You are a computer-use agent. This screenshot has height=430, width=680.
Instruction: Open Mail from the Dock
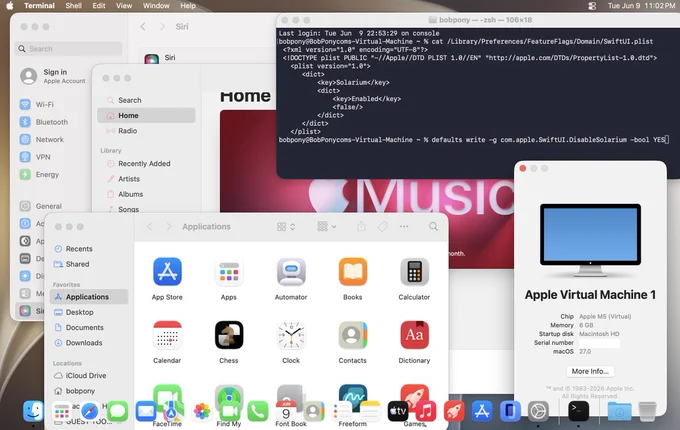146,411
